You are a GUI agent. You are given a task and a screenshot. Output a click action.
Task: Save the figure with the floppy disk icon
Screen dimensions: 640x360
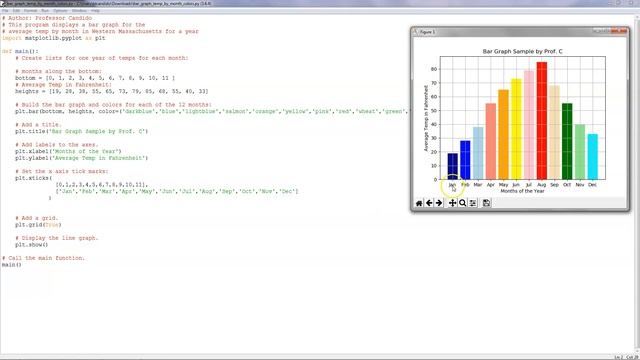[486, 203]
